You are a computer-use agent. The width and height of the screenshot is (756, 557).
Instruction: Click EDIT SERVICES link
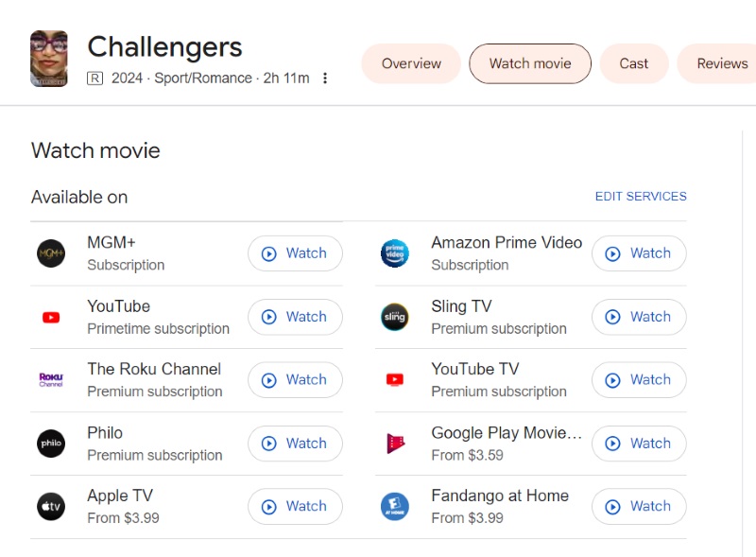(x=641, y=197)
